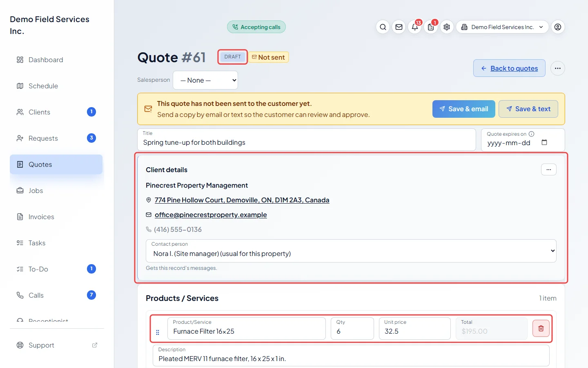Open the 774 Pine Hollow Court address link

click(242, 200)
